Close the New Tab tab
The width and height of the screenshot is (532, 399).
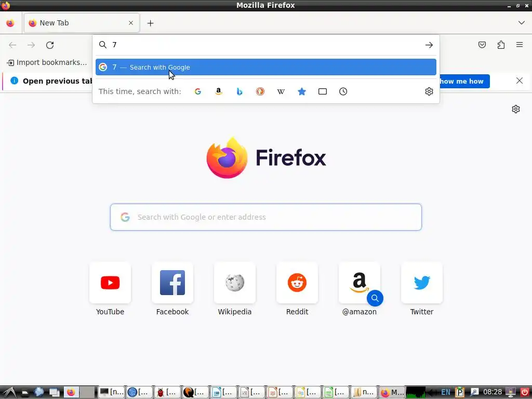pyautogui.click(x=131, y=23)
